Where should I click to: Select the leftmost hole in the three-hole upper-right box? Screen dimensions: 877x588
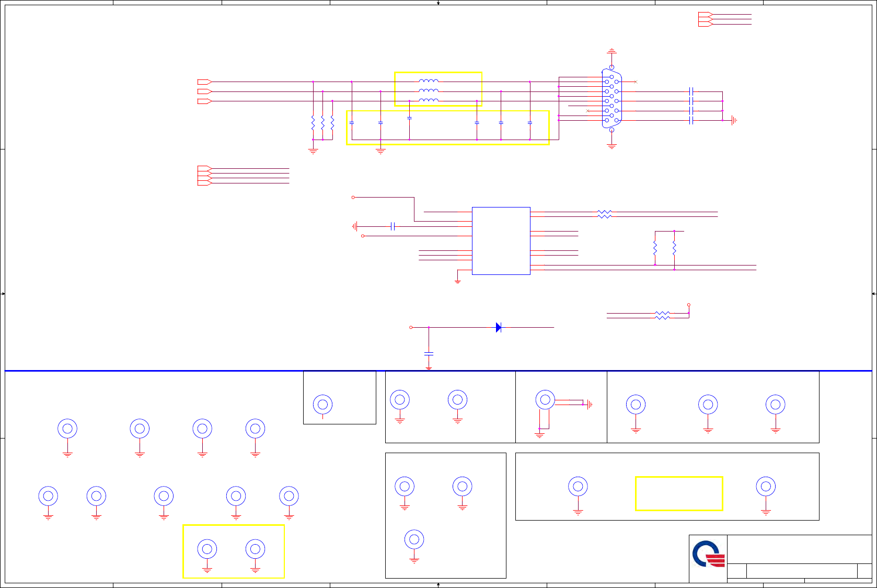click(x=636, y=405)
